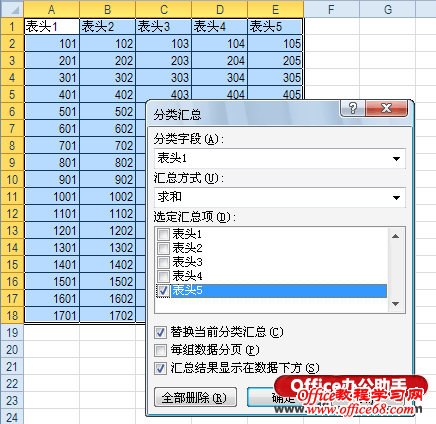Click cell with value 902

click(108, 179)
